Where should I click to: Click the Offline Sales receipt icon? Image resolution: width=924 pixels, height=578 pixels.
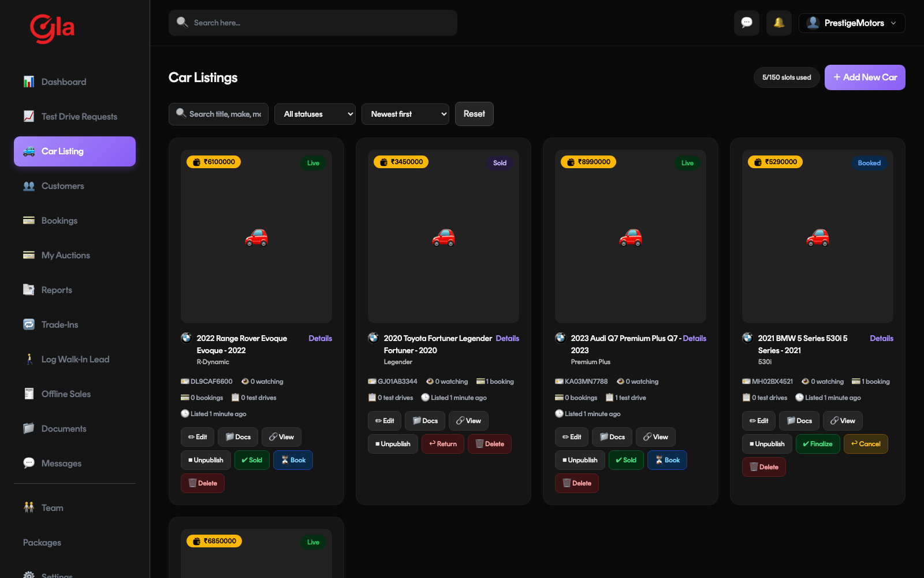[29, 394]
